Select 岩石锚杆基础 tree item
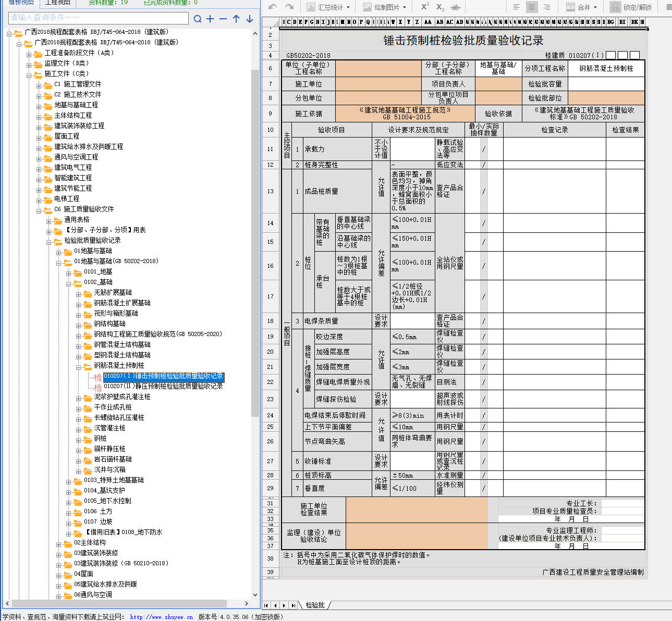The width and height of the screenshot is (672, 621). 113,459
